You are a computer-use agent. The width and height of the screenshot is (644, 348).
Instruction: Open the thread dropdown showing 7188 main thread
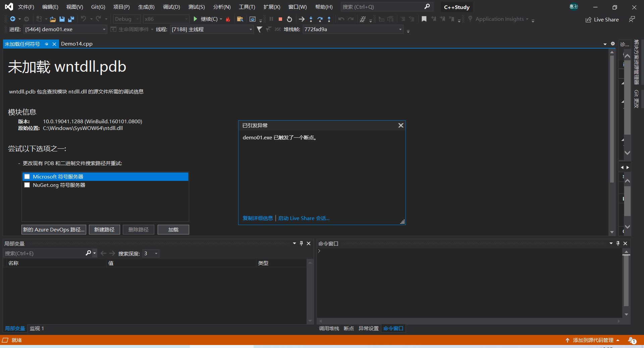212,29
